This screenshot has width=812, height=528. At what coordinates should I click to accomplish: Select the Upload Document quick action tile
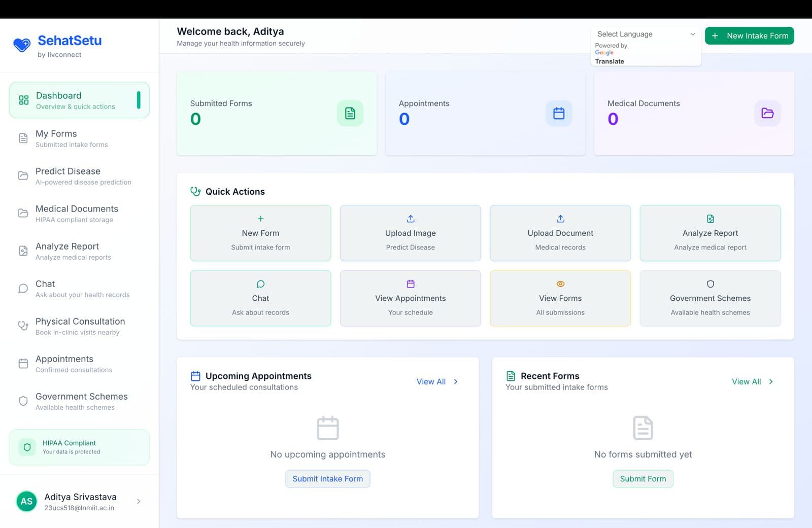[x=560, y=233]
